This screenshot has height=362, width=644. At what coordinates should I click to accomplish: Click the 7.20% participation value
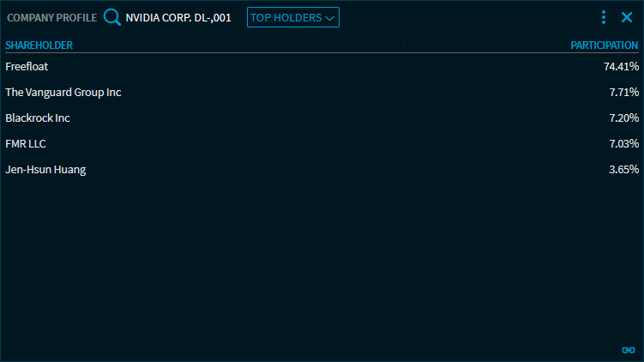[623, 118]
